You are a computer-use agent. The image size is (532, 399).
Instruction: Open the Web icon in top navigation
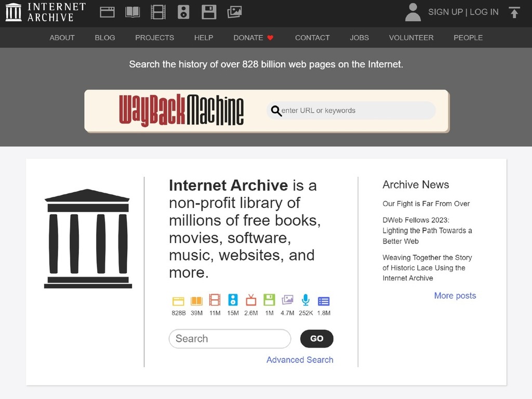(x=107, y=12)
